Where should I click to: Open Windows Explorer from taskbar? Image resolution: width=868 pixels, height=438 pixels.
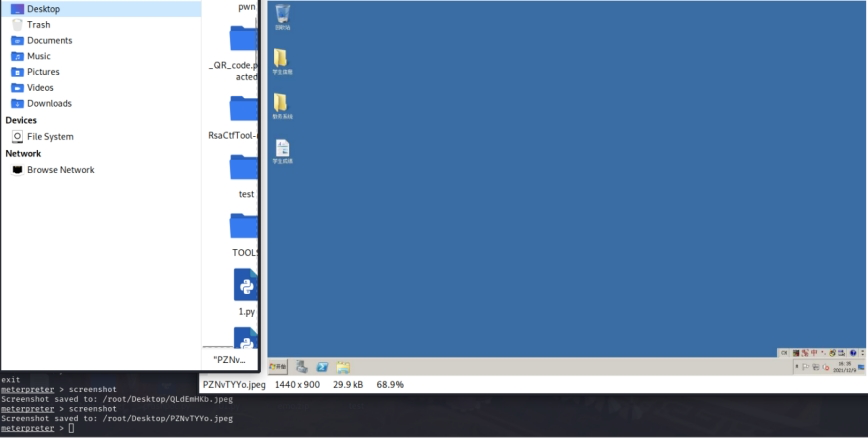343,367
